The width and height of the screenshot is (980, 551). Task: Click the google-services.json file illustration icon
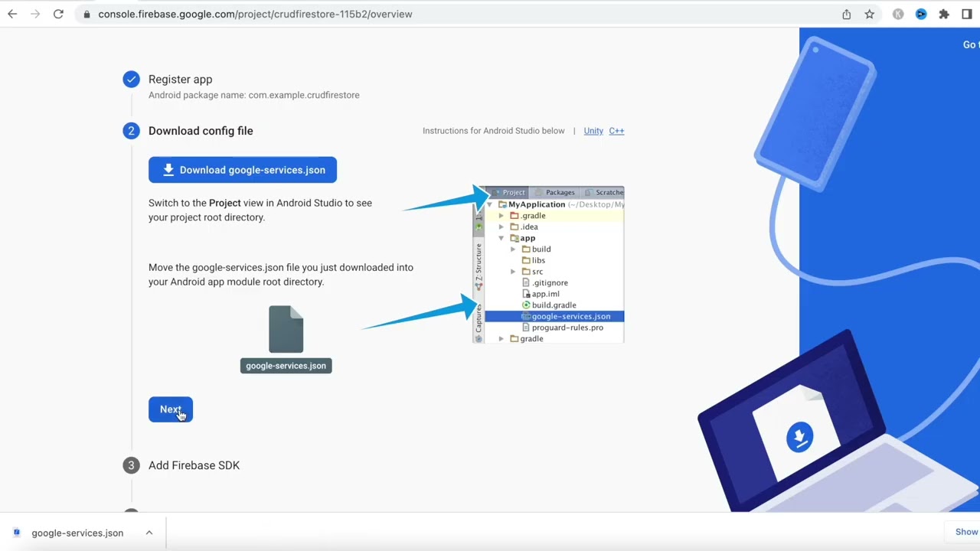(286, 330)
